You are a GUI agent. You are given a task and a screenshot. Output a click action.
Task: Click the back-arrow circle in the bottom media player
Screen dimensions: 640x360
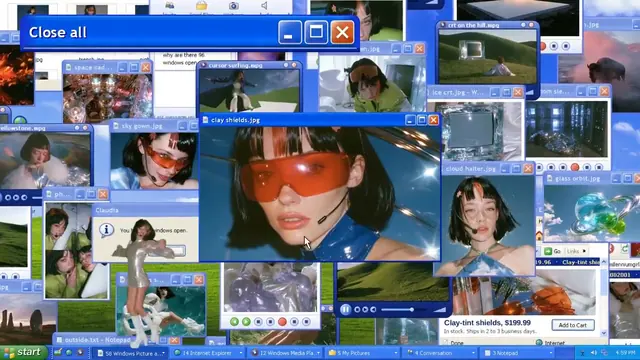(373, 310)
